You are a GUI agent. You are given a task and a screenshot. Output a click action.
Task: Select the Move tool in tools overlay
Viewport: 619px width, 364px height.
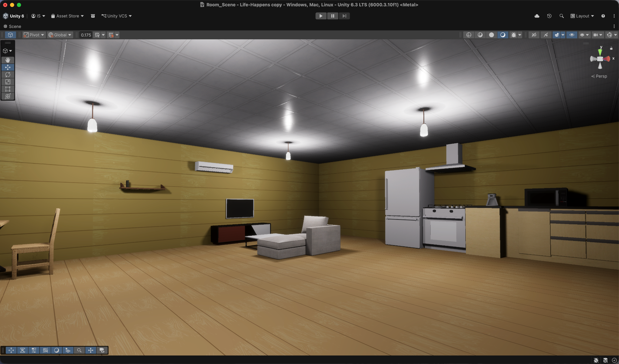point(8,67)
